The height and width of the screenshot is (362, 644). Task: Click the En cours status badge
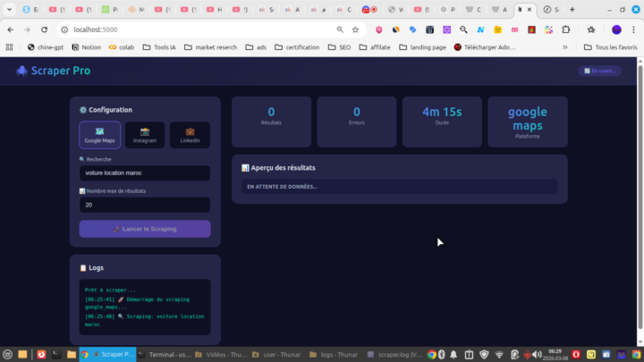point(599,71)
